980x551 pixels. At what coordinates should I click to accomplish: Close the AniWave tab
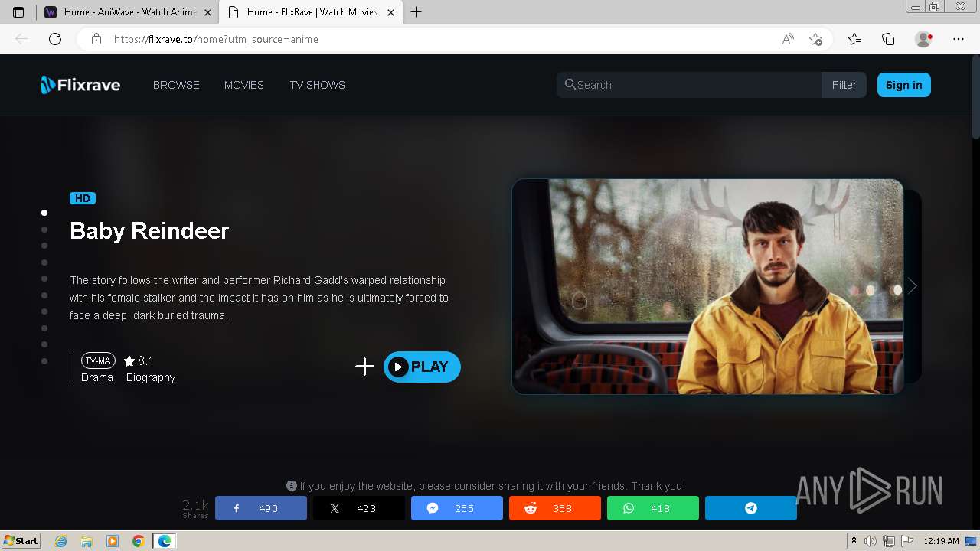coord(207,12)
